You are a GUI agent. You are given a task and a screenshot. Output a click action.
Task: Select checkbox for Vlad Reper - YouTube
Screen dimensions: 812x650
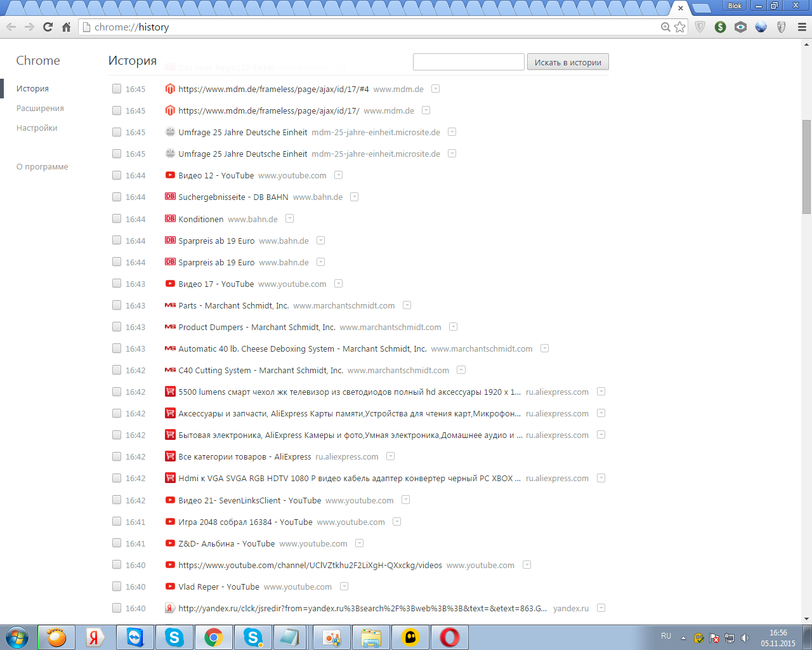tap(117, 587)
